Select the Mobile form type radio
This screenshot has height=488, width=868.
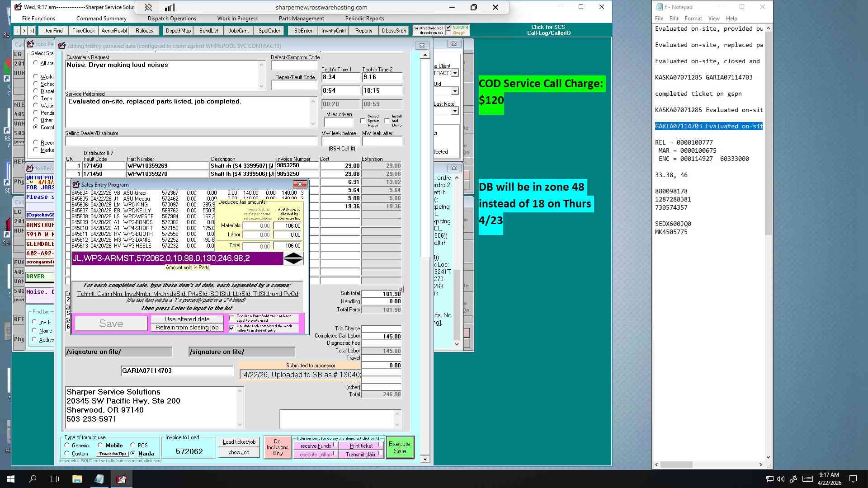pos(100,446)
